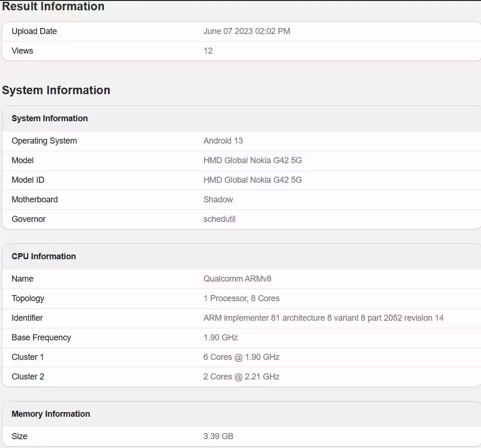The height and width of the screenshot is (448, 481).
Task: Click the Model value HMD Global Nokia G42 5G
Action: tap(253, 160)
